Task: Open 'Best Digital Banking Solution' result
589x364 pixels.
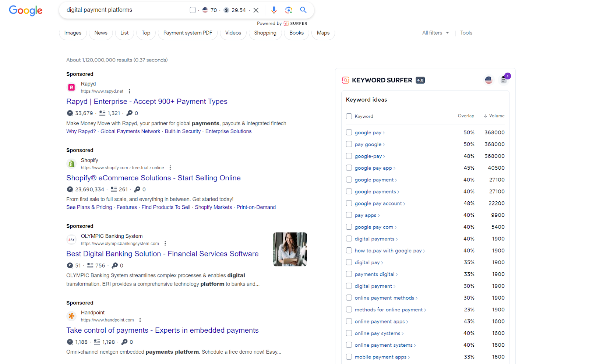Action: [162, 254]
